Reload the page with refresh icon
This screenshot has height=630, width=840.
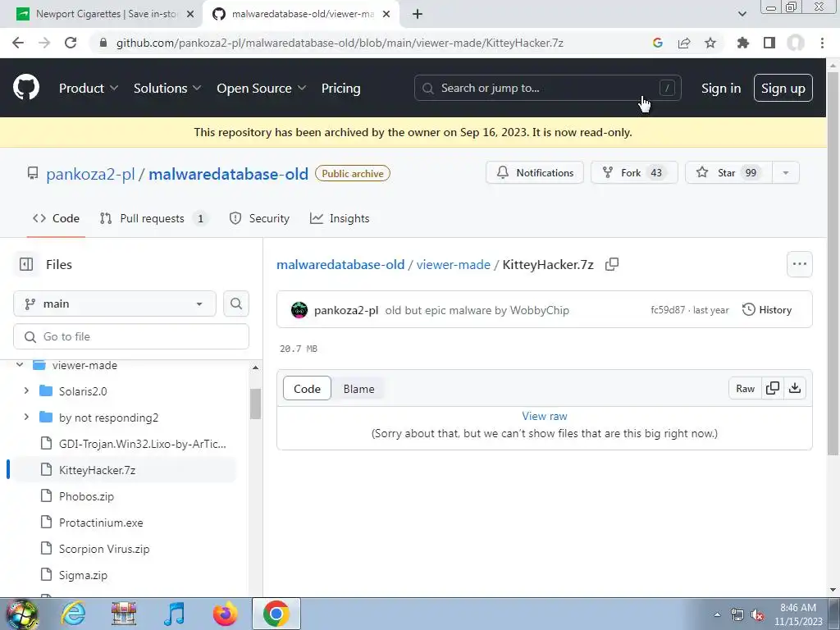(x=71, y=43)
